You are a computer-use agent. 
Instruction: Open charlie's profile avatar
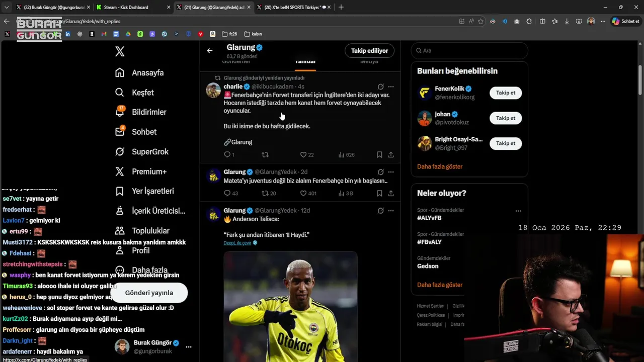tap(213, 90)
